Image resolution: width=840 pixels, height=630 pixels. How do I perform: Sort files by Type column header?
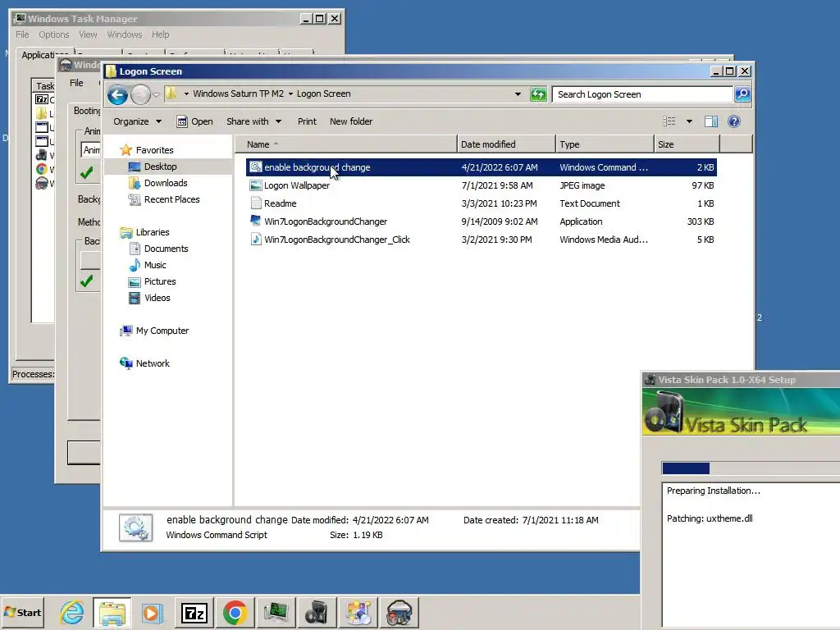tap(605, 144)
